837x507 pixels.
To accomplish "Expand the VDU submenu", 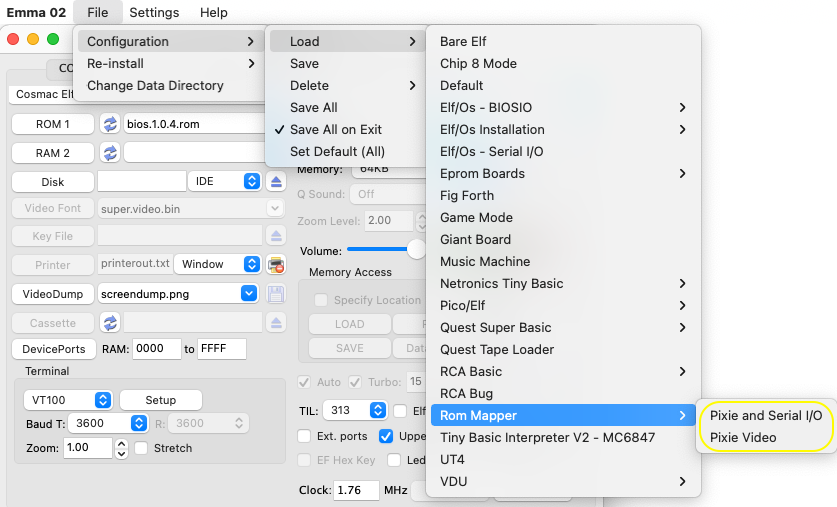I will click(x=563, y=481).
